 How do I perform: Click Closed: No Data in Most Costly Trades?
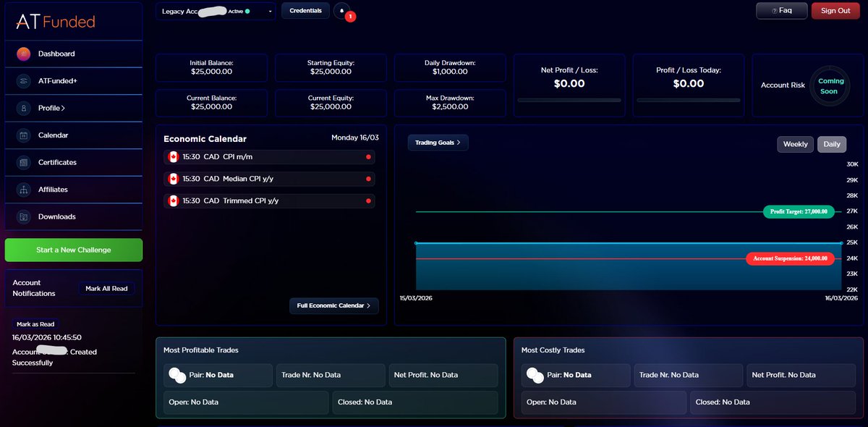[x=773, y=402]
